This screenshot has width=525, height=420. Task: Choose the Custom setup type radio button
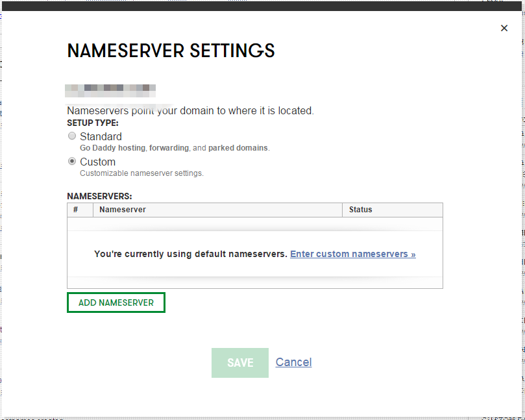coord(72,162)
